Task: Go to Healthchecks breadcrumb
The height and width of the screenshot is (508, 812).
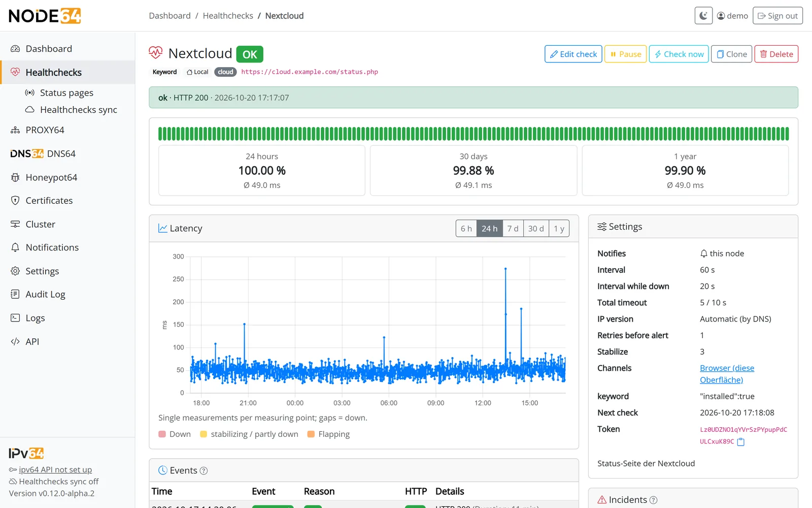Action: coord(228,16)
